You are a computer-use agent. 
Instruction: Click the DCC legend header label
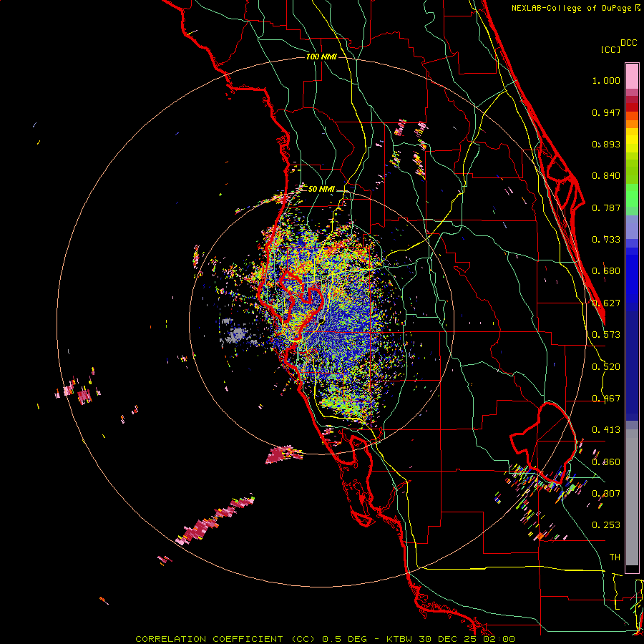click(628, 43)
